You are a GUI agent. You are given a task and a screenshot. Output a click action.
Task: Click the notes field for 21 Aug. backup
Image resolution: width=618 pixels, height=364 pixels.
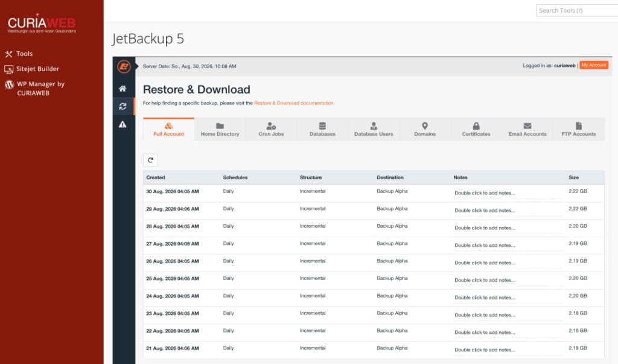coord(508,350)
